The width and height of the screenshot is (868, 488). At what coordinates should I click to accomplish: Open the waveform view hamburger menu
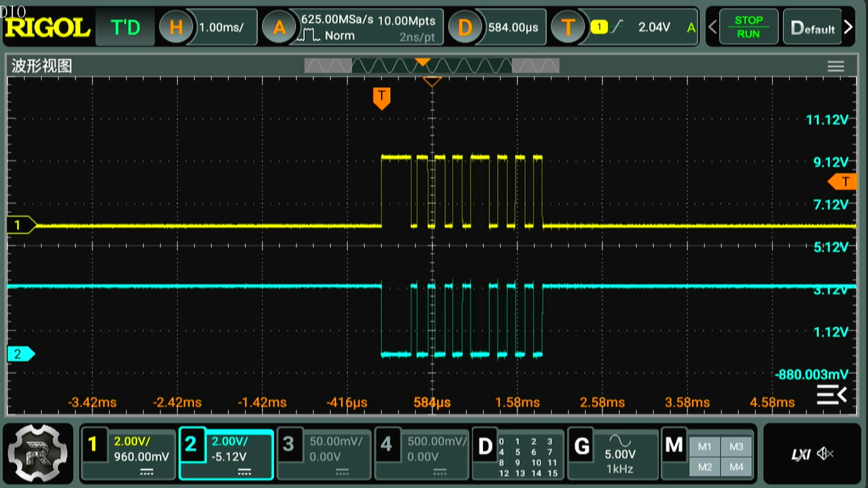click(835, 66)
